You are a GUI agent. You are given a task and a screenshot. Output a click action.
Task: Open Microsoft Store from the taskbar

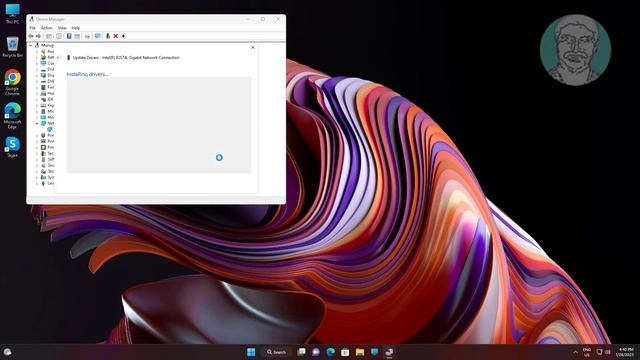coord(345,352)
